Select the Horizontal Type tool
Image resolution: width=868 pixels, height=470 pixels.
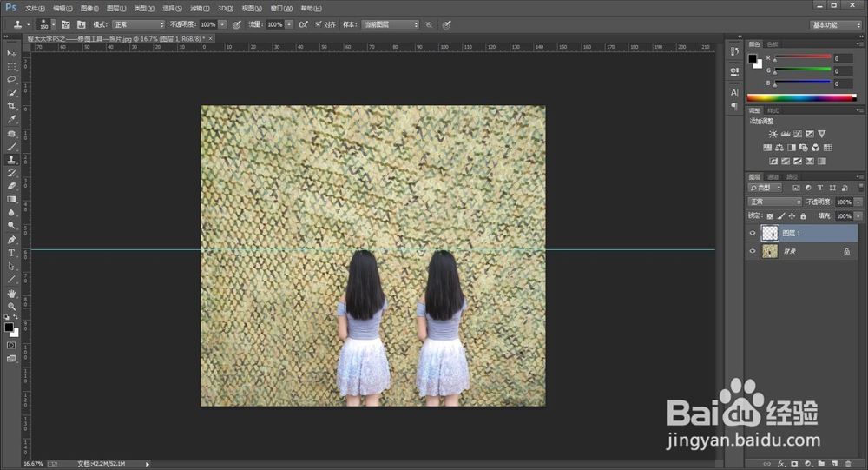pos(11,253)
